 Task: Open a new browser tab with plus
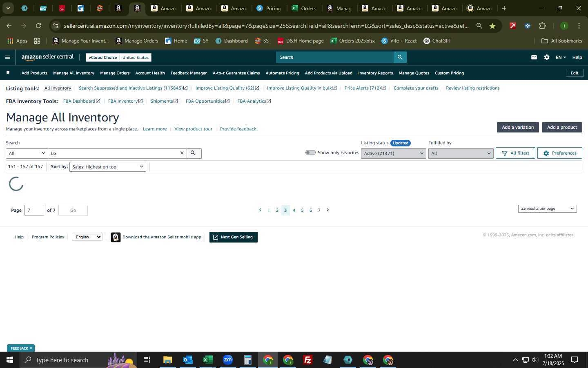click(x=504, y=8)
